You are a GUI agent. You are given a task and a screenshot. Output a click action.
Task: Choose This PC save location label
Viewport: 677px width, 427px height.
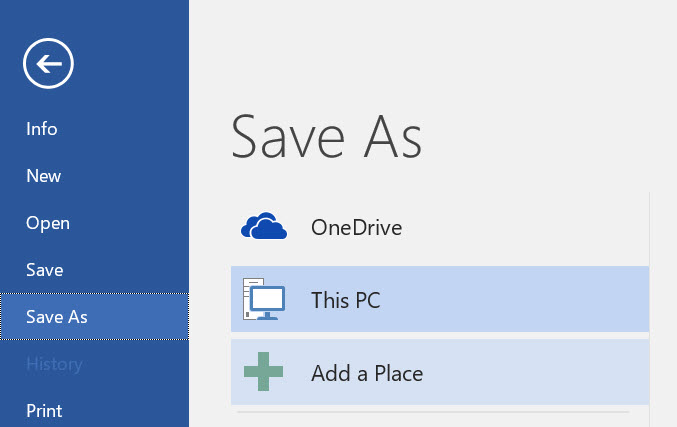(345, 300)
